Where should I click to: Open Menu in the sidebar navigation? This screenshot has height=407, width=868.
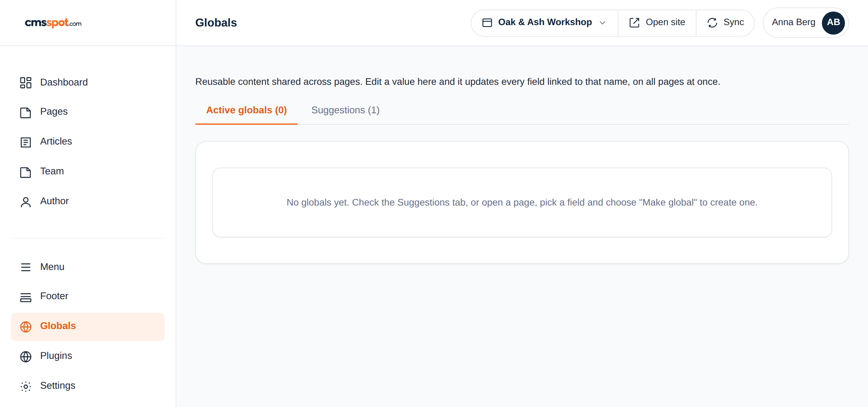(88, 267)
